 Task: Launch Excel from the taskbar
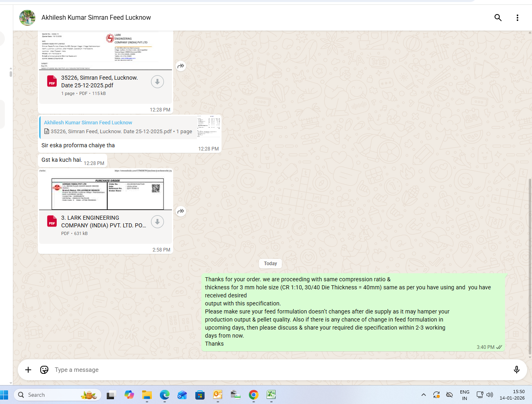tap(271, 395)
